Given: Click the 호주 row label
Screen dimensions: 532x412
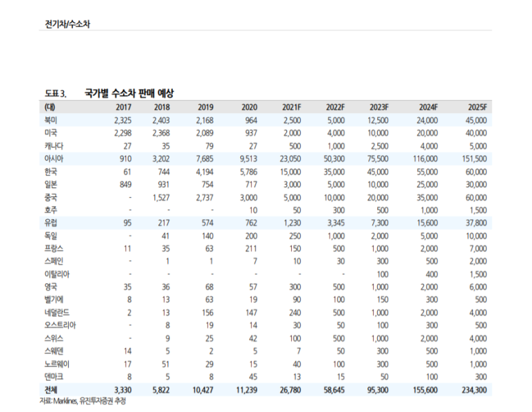Looking at the screenshot, I should (x=51, y=210).
